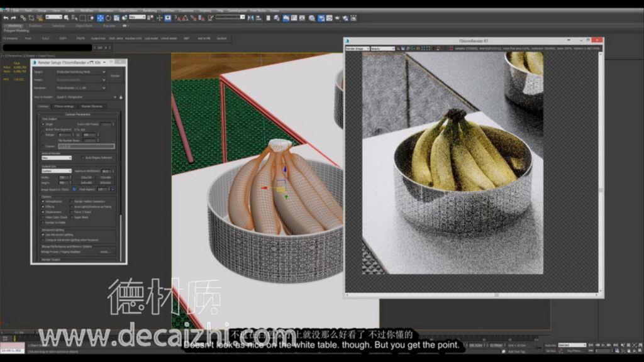Switch to the Render Elements tab
The height and width of the screenshot is (362, 644).
tap(92, 106)
